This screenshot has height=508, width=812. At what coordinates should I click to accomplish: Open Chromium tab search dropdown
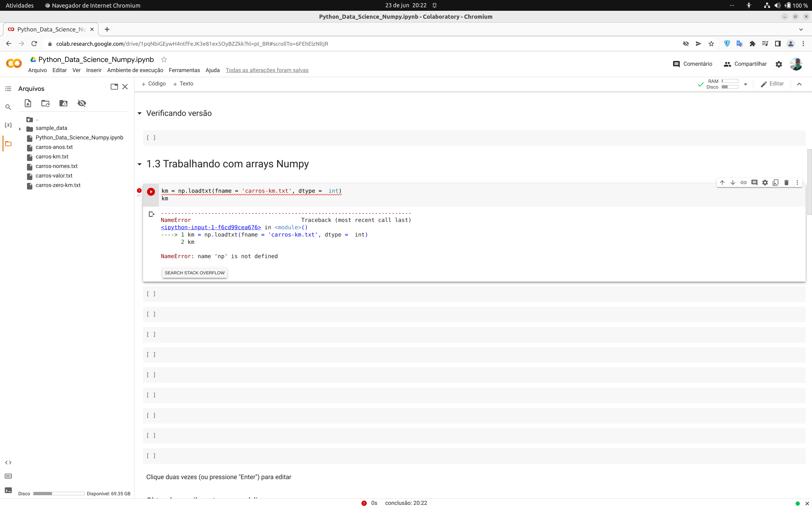tap(801, 30)
